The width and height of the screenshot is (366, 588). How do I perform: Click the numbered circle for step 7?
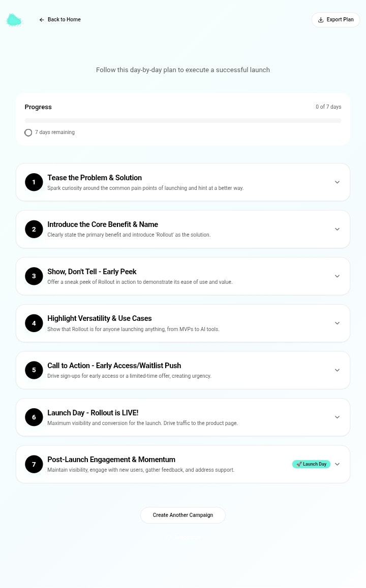click(34, 464)
